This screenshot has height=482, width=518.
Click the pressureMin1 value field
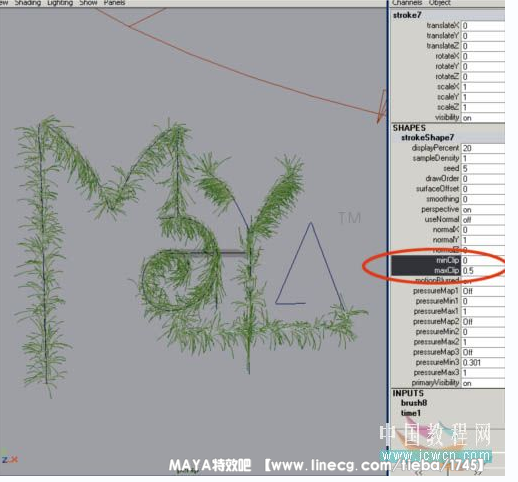pos(483,301)
